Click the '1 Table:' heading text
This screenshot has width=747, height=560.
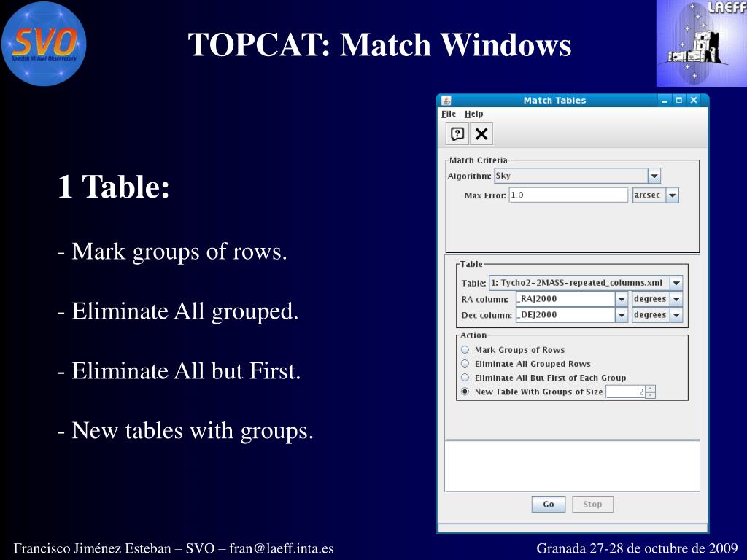coord(113,186)
